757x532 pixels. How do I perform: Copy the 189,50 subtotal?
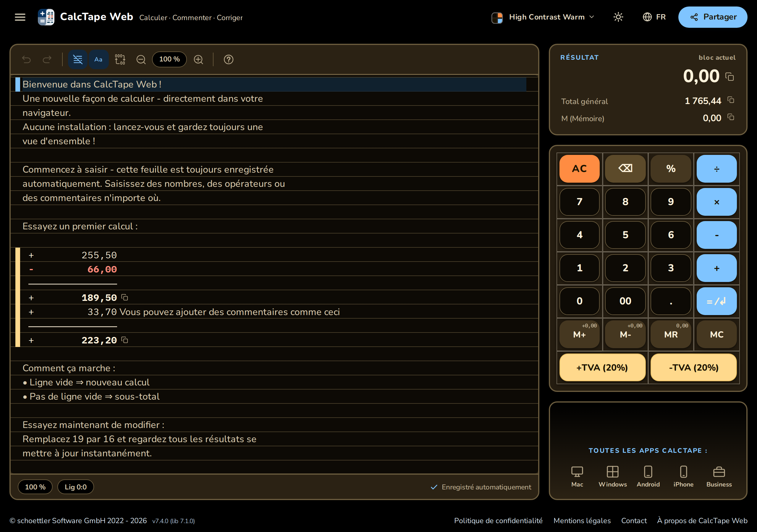[x=124, y=297]
